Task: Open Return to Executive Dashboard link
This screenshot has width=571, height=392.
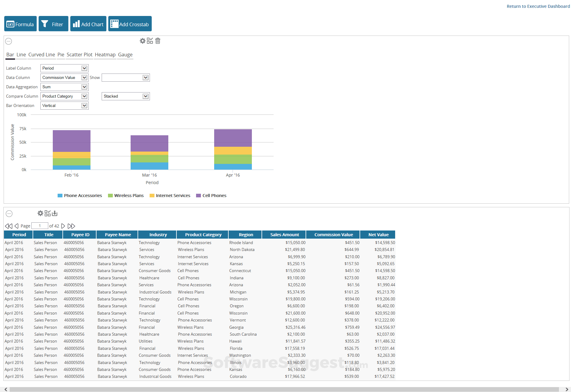Action: click(538, 6)
